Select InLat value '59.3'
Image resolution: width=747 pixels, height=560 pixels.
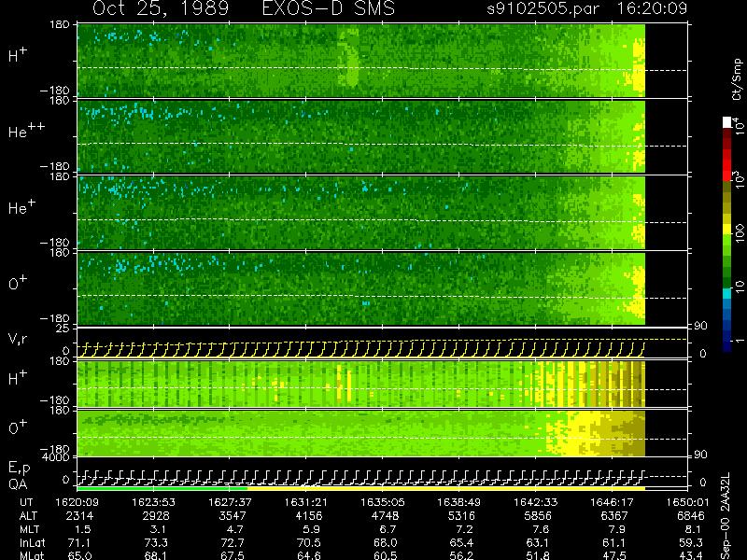point(690,542)
